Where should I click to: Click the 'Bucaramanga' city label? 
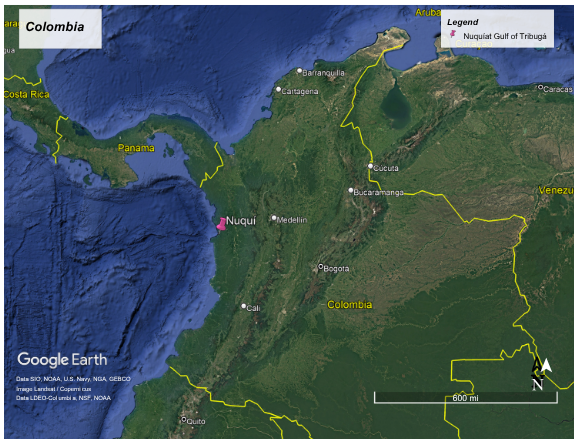tap(379, 193)
